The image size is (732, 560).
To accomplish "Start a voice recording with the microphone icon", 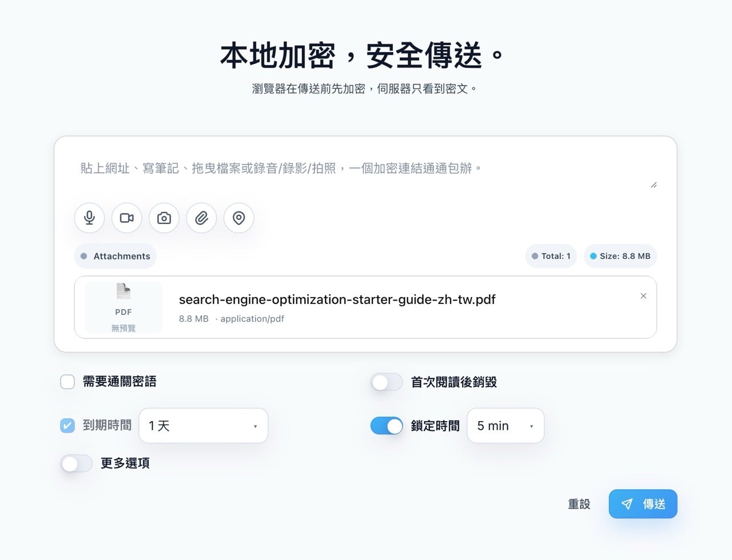I will point(89,218).
